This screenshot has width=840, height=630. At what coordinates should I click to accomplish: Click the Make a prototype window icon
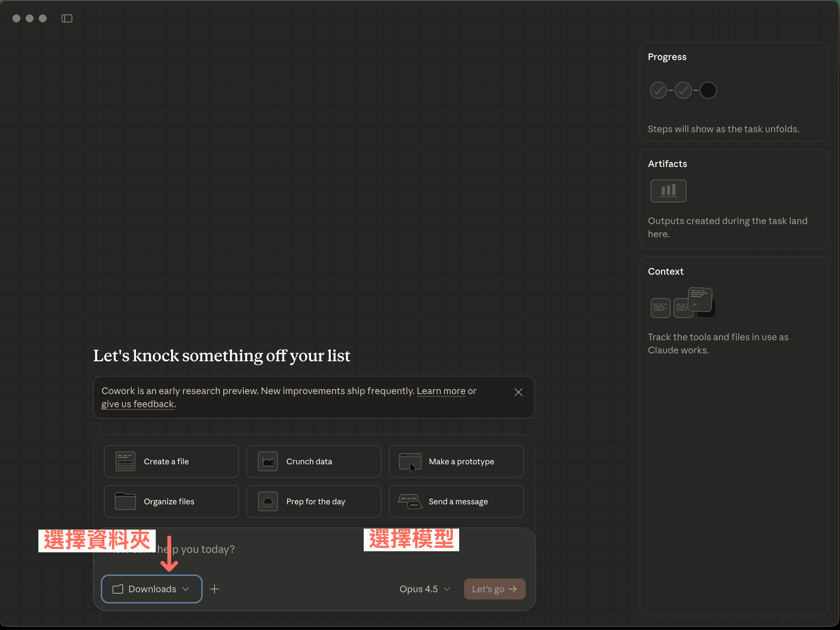pos(410,461)
